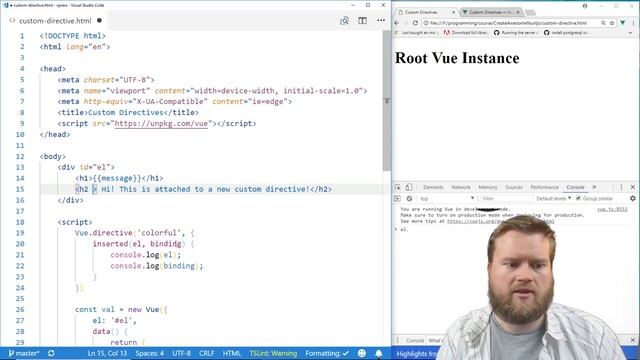Click line number 19 in gutter
Image resolution: width=640 pixels, height=360 pixels.
tap(20, 233)
